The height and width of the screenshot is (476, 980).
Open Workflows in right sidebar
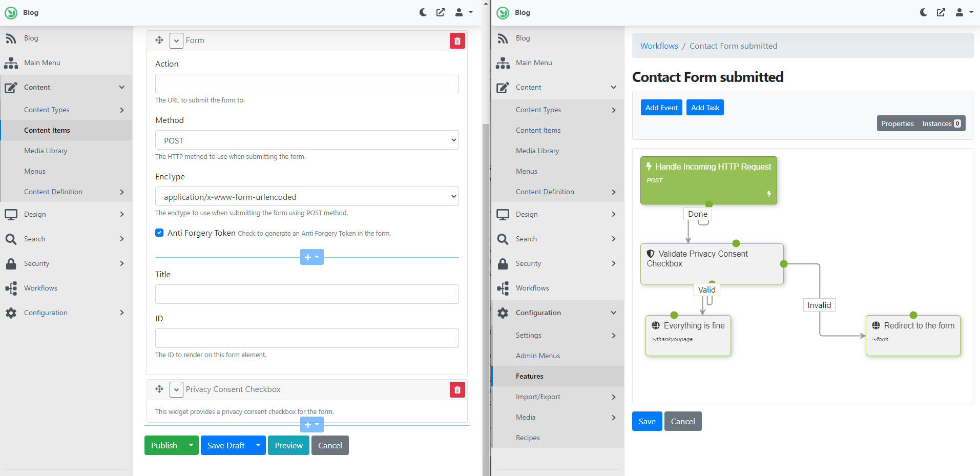[x=557, y=288]
